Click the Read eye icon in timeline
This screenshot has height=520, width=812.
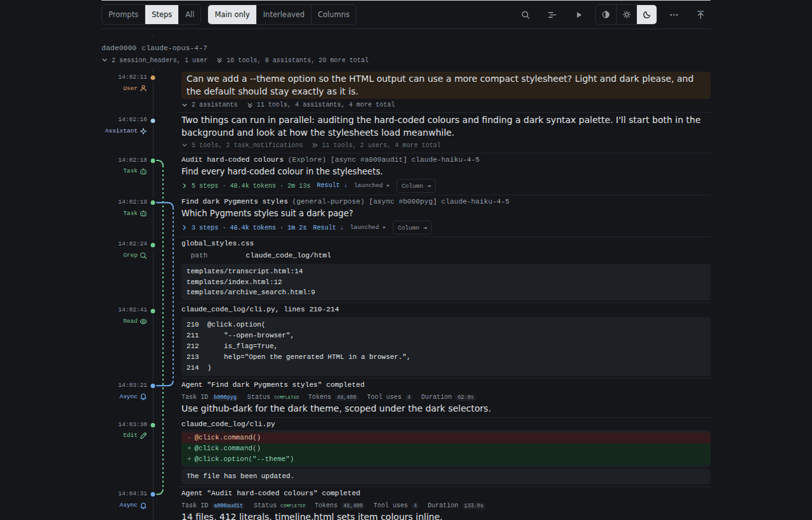(143, 322)
